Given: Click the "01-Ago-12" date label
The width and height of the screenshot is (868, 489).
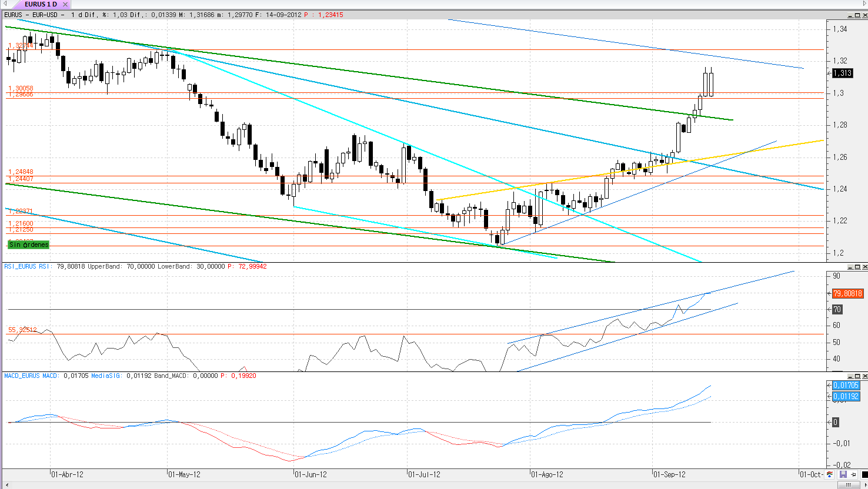Looking at the screenshot, I should pyautogui.click(x=547, y=474).
